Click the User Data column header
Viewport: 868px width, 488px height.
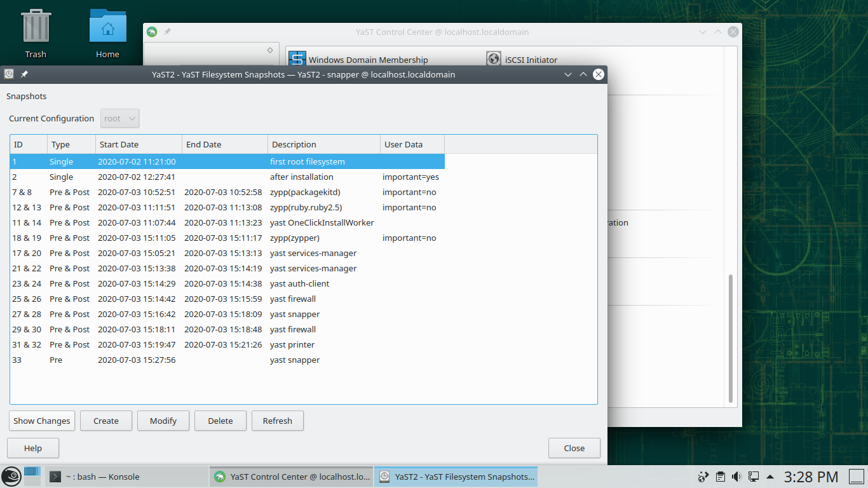click(412, 144)
